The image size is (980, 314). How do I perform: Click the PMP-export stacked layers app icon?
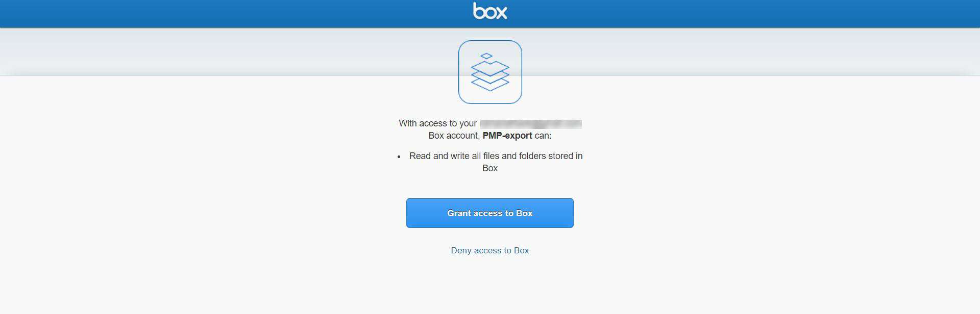click(490, 72)
